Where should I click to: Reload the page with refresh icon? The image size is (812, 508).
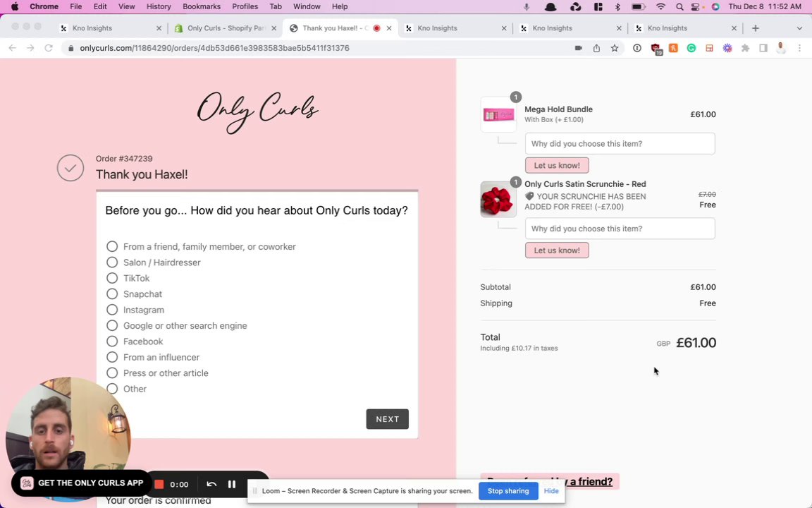(49, 48)
